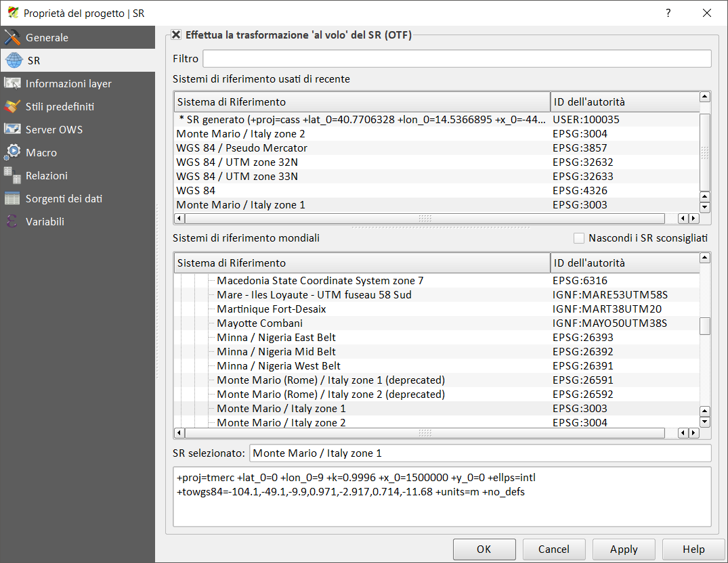Screen dimensions: 728x563
Task: Sort recent list by ID dell'autorità header
Action: (x=624, y=102)
